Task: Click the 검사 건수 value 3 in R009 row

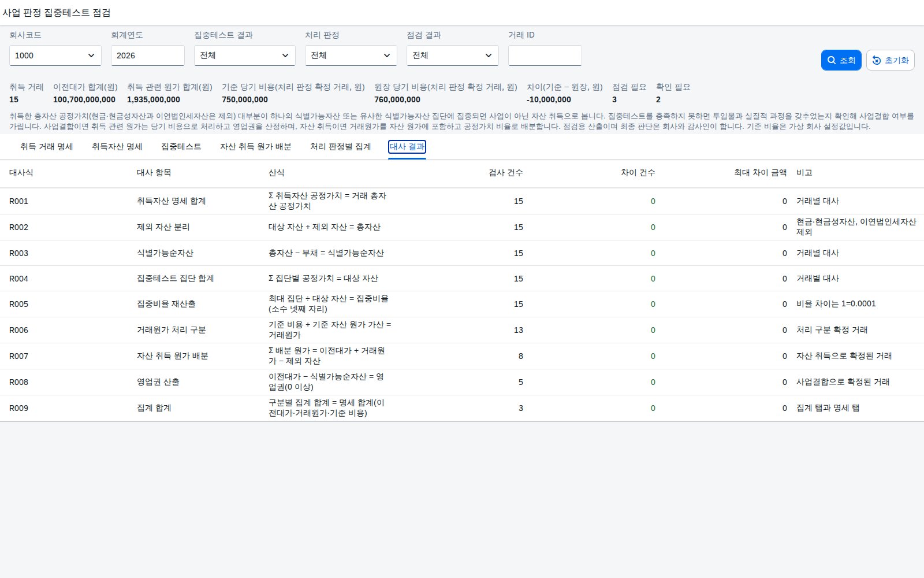Action: pyautogui.click(x=521, y=408)
